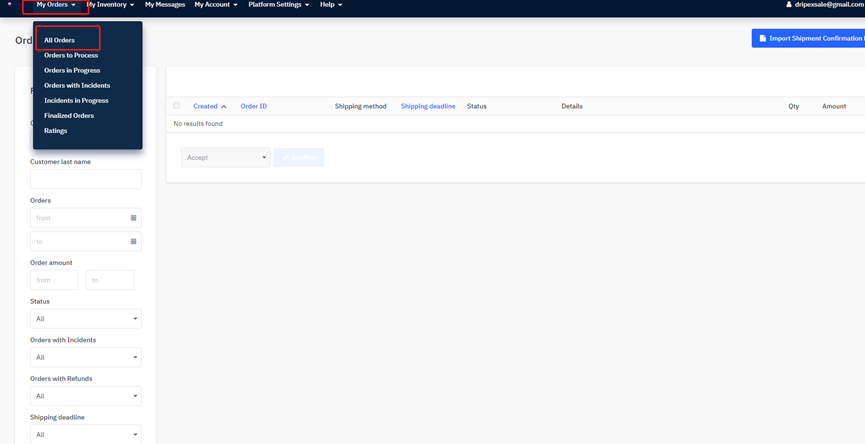This screenshot has height=444, width=865.
Task: Sort by Shipping deadline column header
Action: (x=428, y=106)
